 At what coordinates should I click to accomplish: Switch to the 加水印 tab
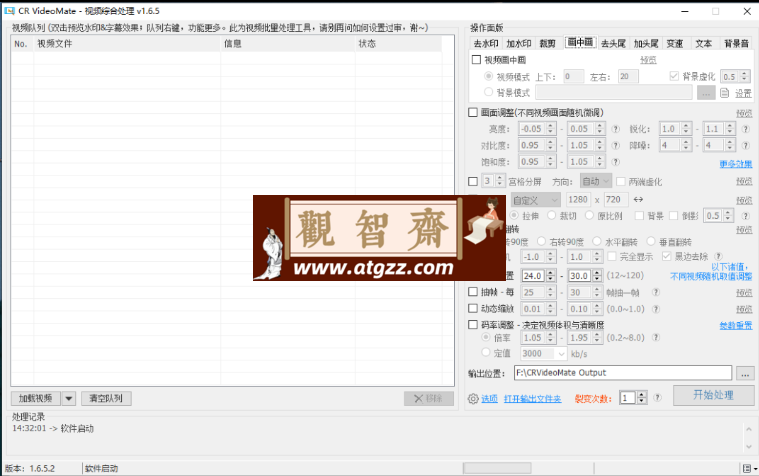[518, 44]
